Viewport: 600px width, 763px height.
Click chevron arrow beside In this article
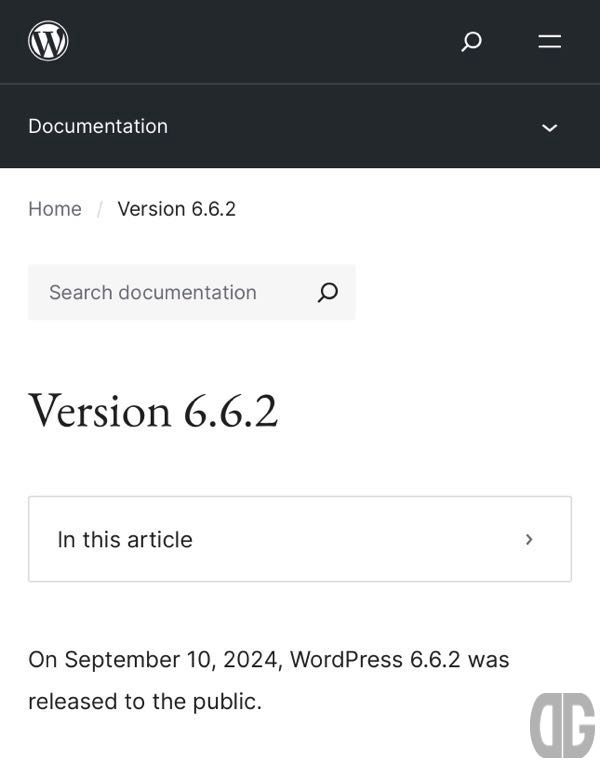point(529,539)
